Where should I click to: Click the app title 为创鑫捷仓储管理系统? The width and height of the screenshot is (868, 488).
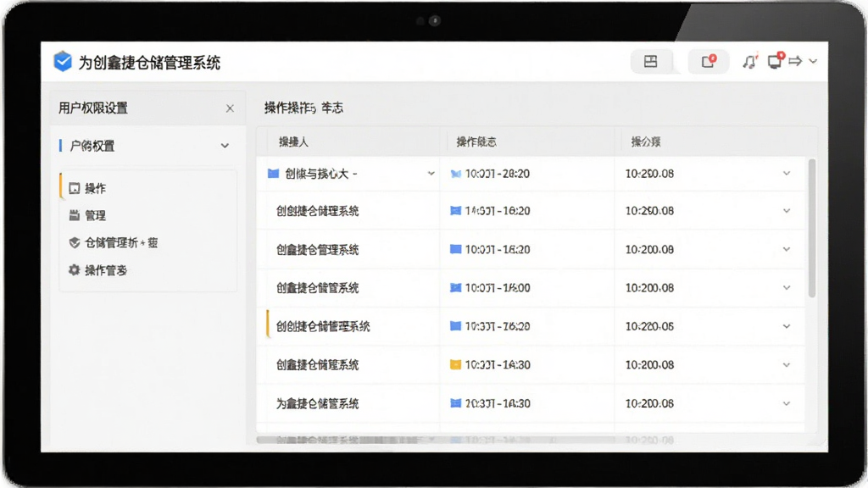[x=149, y=63]
